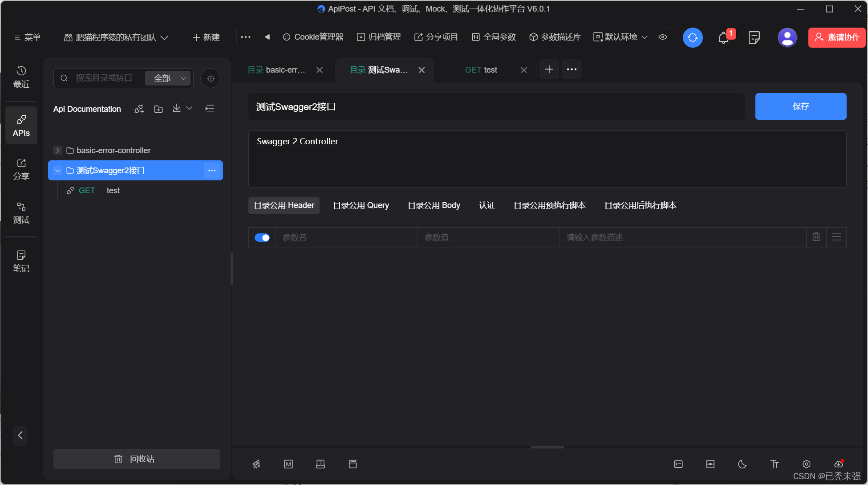The width and height of the screenshot is (868, 485).
Task: Collapse the 测试Swagger2接口 folder
Action: tap(57, 171)
